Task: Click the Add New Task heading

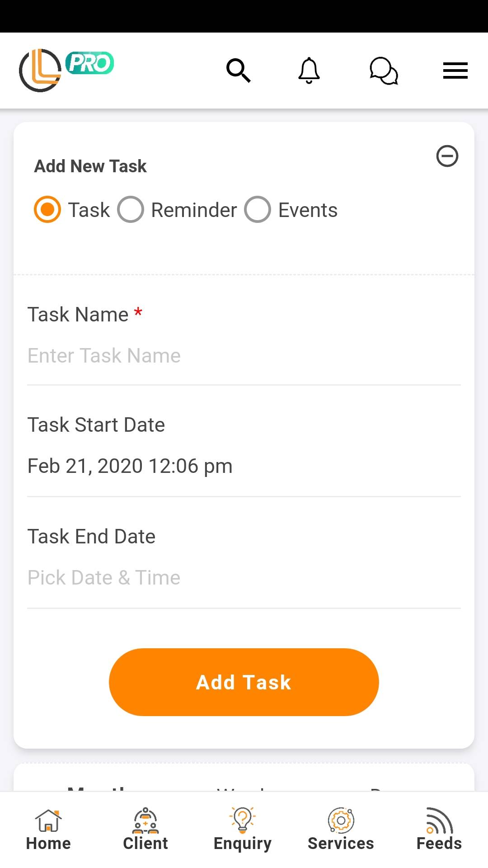Action: [90, 166]
